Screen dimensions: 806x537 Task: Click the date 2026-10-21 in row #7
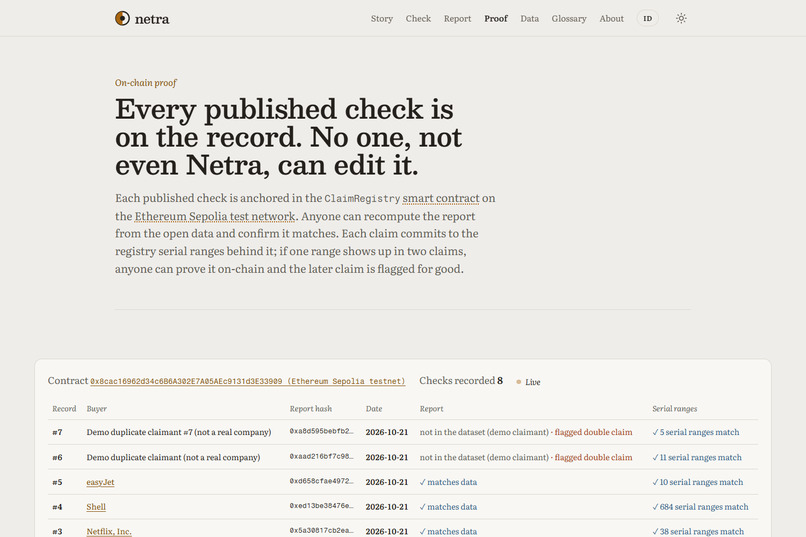click(x=387, y=432)
